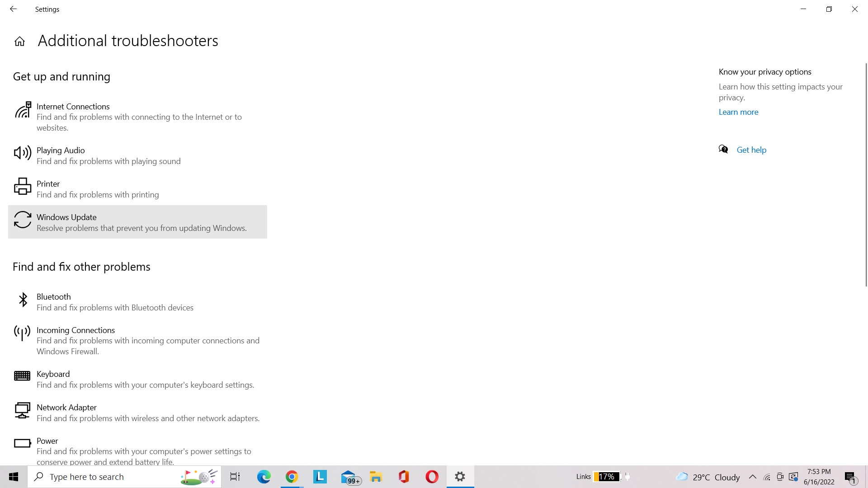
Task: Open the Network Adapter troubleshooter
Action: 66,408
